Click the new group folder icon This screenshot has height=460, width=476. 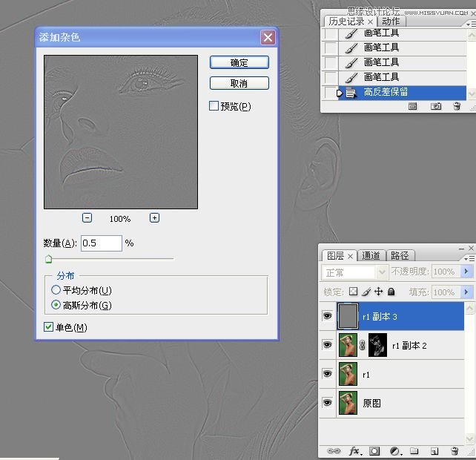click(414, 451)
